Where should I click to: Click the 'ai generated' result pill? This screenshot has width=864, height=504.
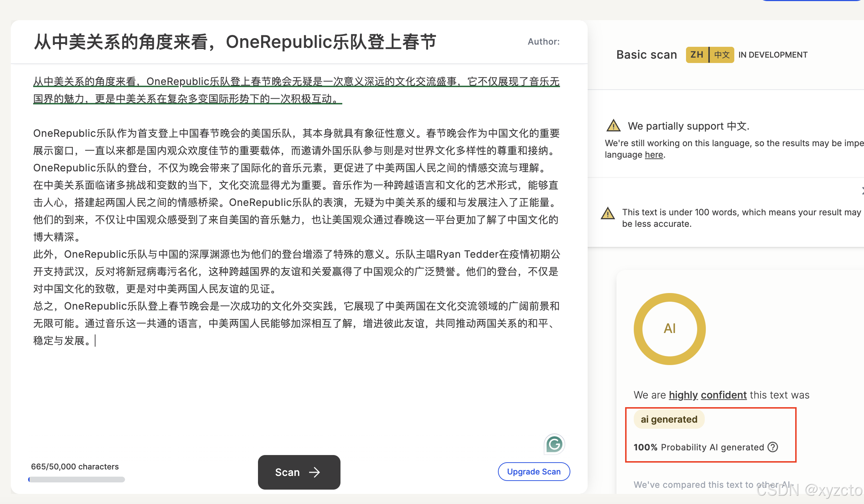pos(669,419)
